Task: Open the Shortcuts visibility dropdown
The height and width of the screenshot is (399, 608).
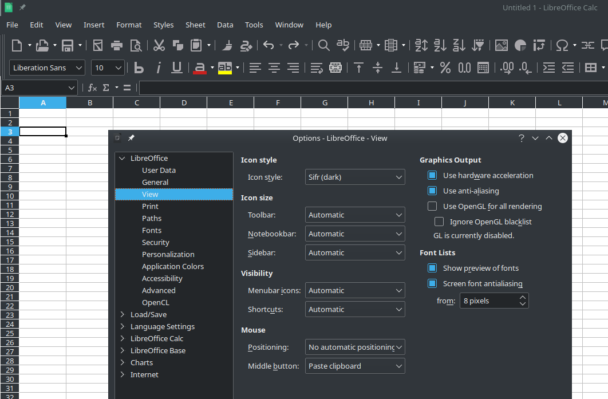Action: click(355, 309)
